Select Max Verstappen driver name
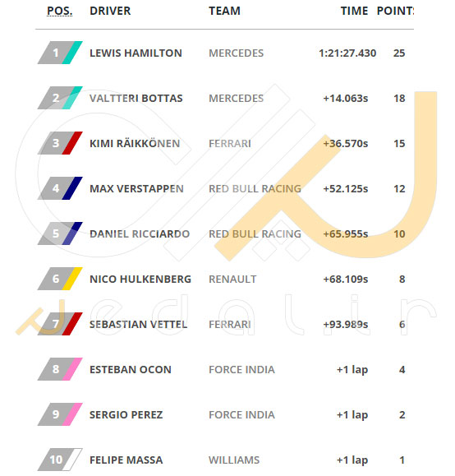This screenshot has width=455, height=476. pyautogui.click(x=136, y=189)
